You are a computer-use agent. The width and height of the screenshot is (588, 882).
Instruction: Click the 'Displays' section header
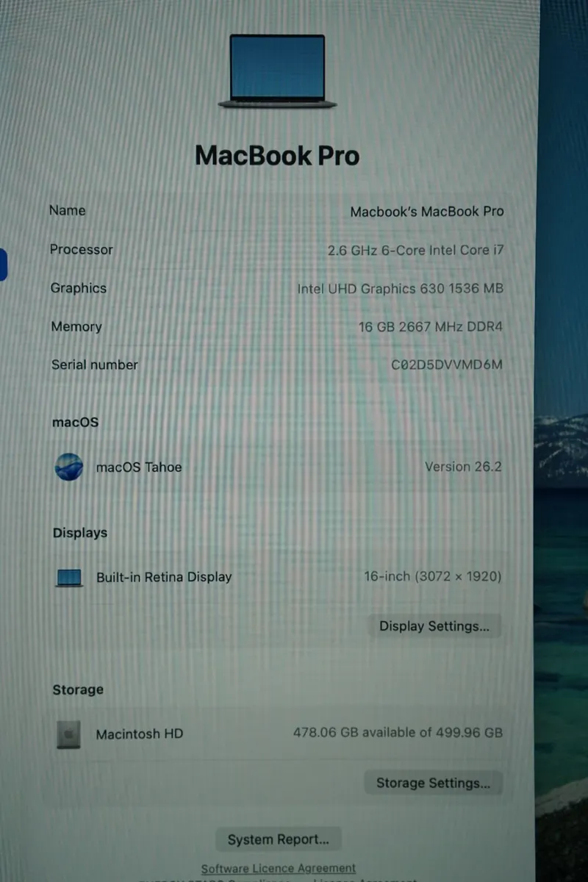tap(80, 533)
